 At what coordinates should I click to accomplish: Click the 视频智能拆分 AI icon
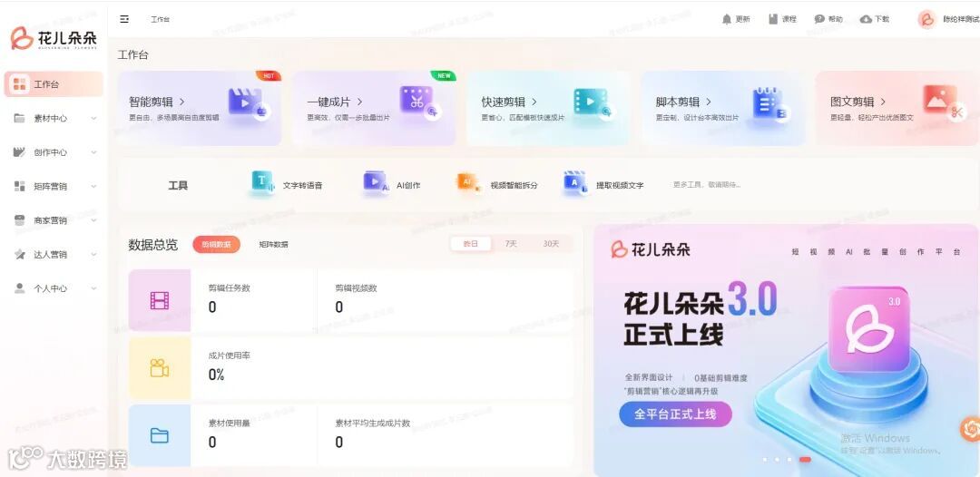[468, 181]
